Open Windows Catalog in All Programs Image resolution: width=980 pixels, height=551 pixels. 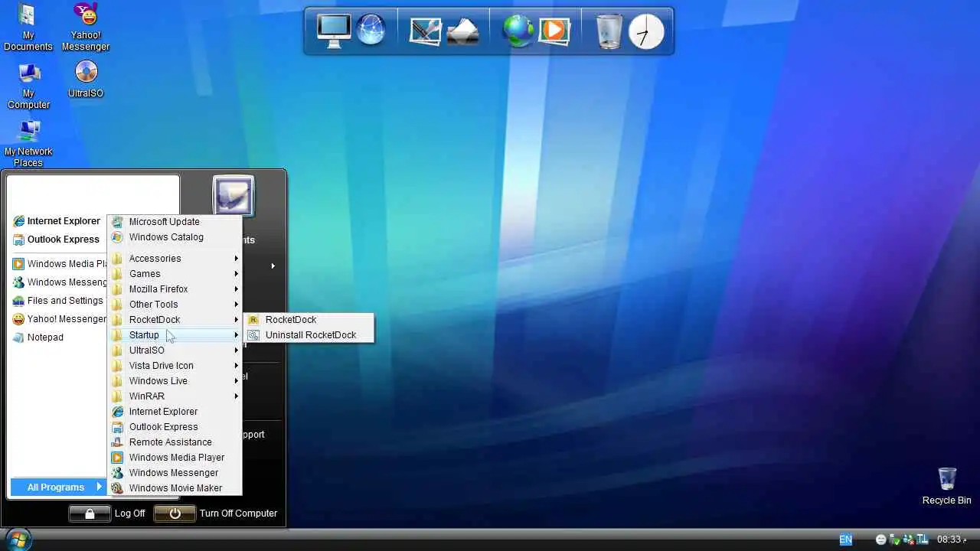[x=175, y=237]
